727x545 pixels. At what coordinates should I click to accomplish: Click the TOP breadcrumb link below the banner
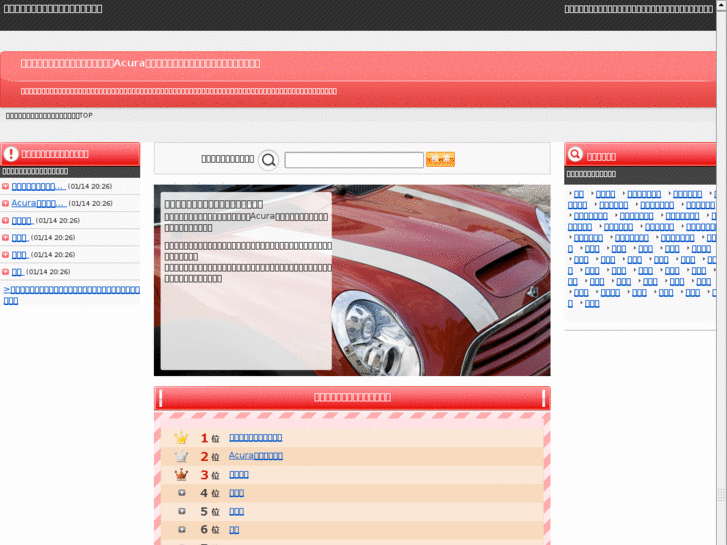coord(49,116)
